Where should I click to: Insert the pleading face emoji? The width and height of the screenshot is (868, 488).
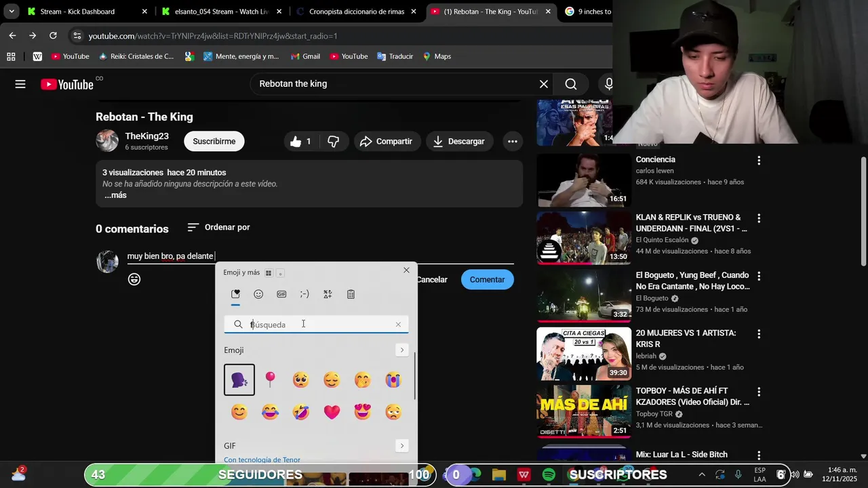coord(301,380)
